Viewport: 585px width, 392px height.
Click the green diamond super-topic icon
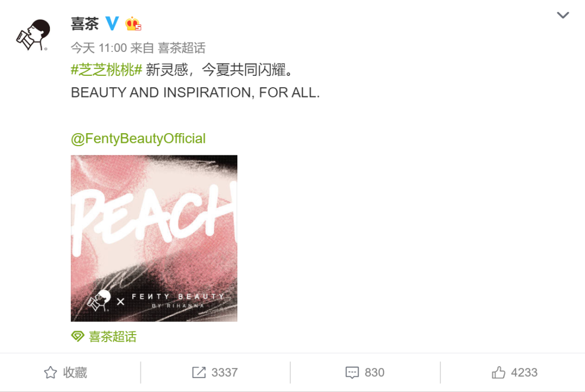click(77, 336)
